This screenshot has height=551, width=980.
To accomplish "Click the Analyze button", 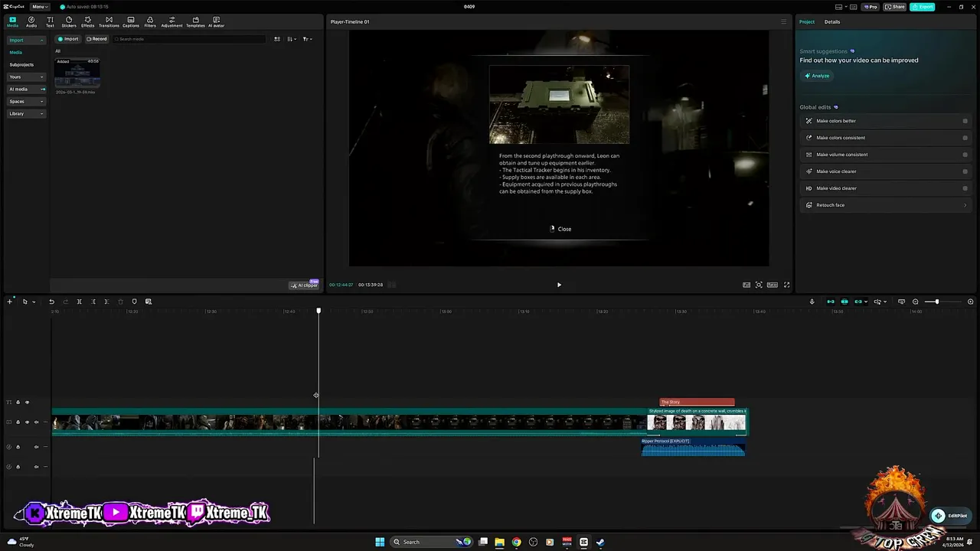I will [817, 76].
